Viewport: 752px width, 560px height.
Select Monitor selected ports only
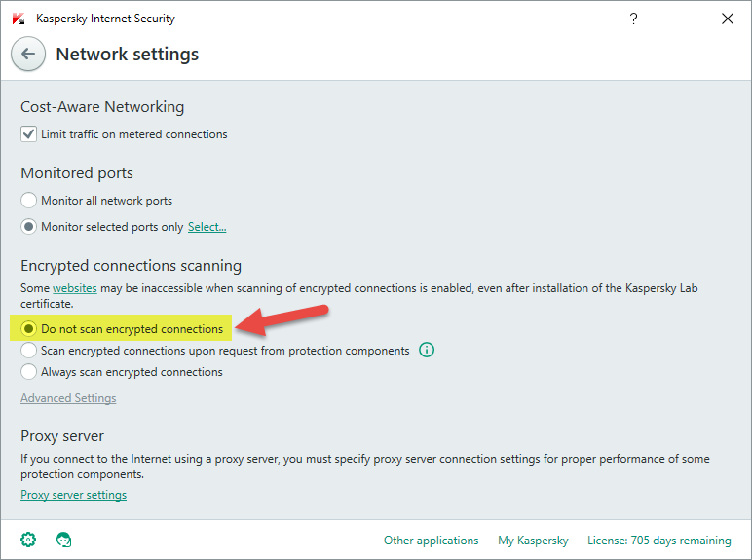click(29, 227)
